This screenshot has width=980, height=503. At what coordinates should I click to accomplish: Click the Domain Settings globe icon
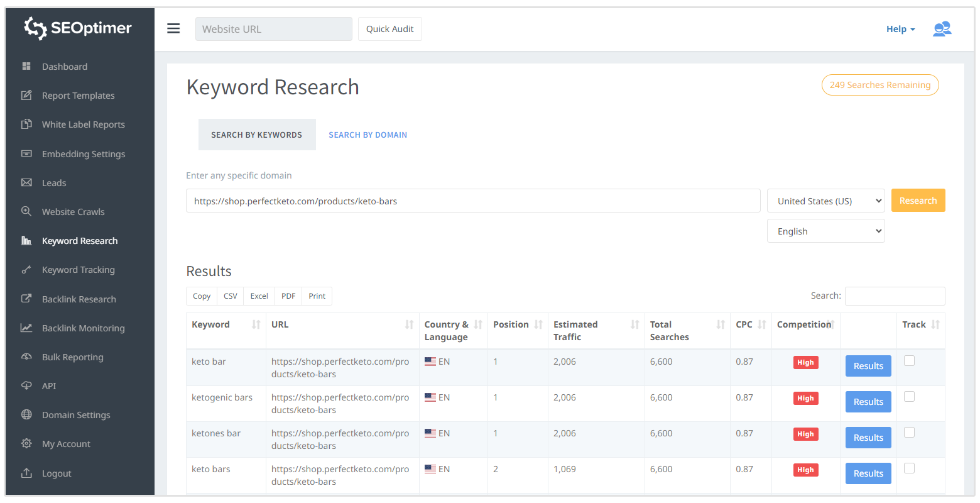tap(26, 414)
